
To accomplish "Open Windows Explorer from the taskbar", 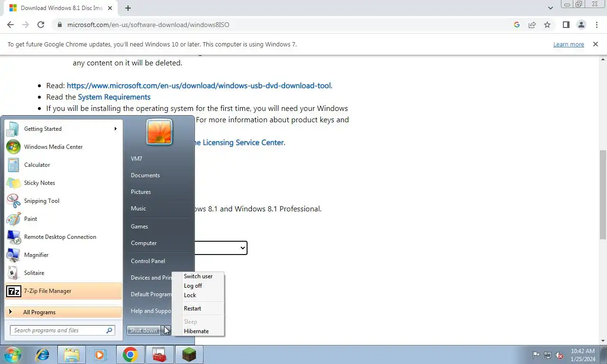I will pos(72,355).
